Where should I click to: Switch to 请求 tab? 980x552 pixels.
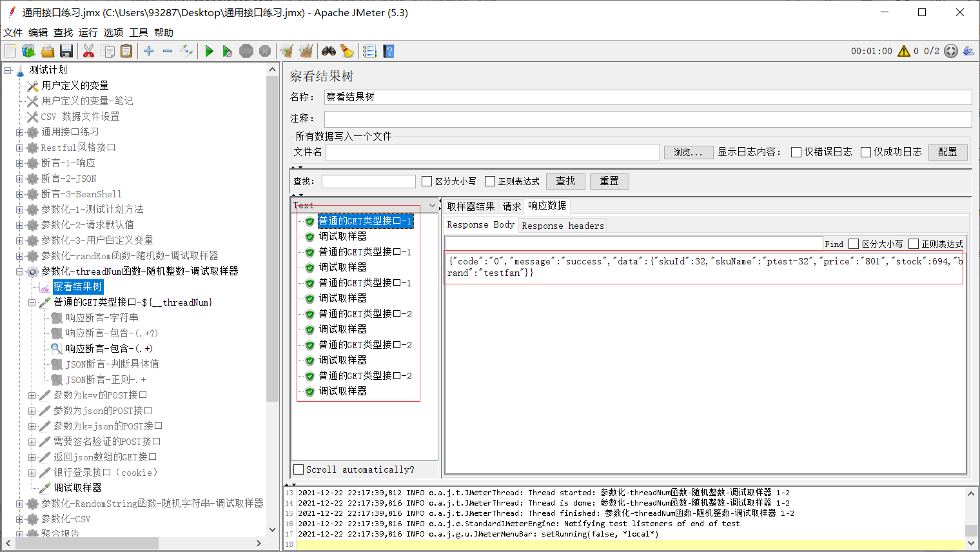(x=512, y=206)
